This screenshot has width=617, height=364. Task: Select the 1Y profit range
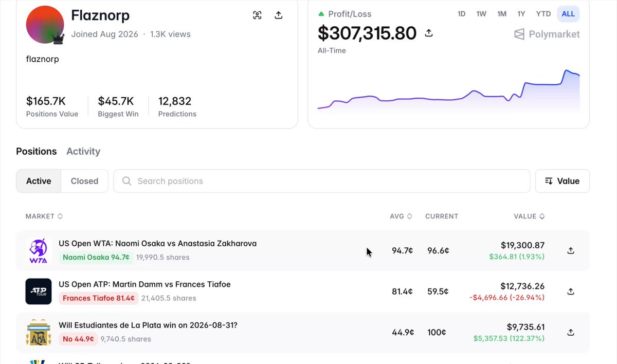pyautogui.click(x=521, y=14)
